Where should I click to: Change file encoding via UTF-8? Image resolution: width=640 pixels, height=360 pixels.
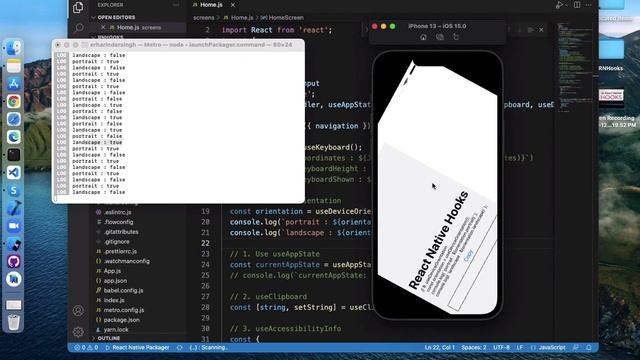coord(501,348)
